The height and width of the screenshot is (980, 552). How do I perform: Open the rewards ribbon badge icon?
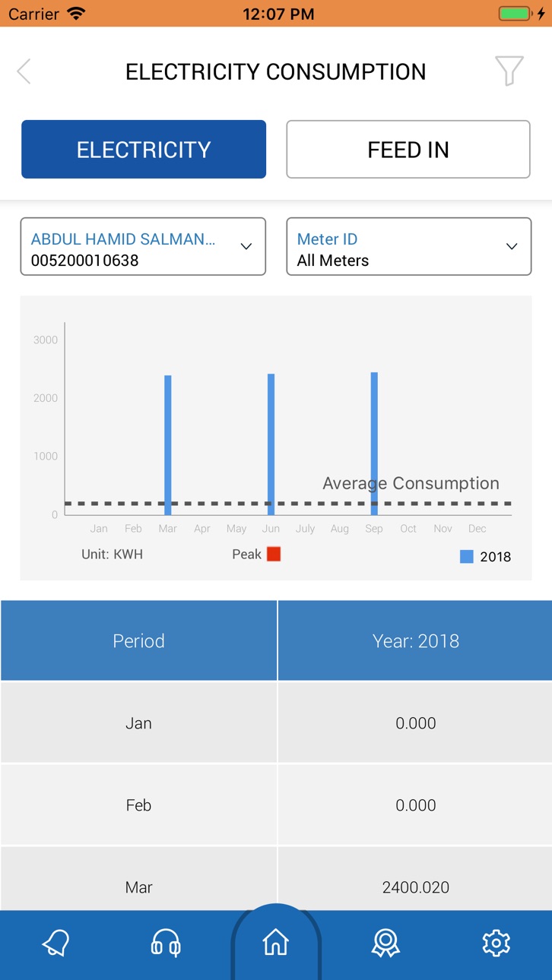pos(385,943)
